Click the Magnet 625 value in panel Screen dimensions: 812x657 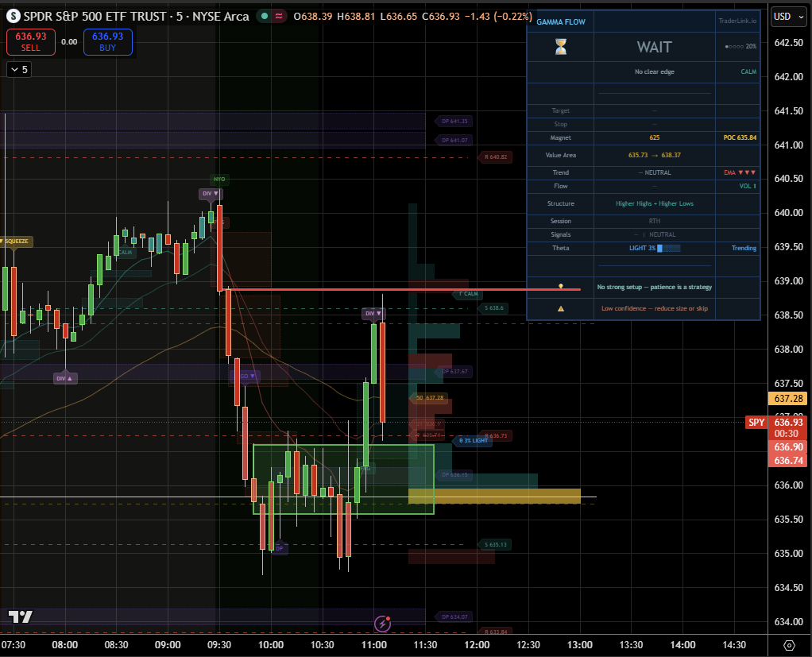click(655, 137)
